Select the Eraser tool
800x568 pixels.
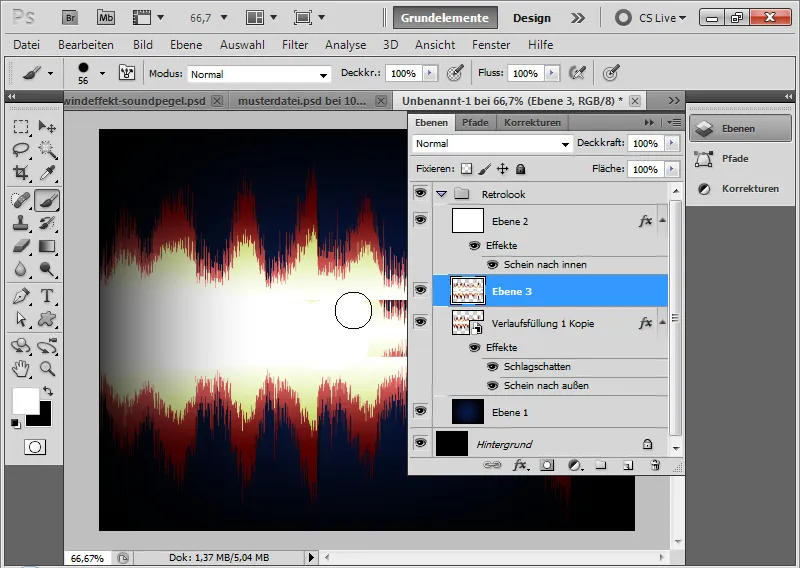(x=21, y=246)
